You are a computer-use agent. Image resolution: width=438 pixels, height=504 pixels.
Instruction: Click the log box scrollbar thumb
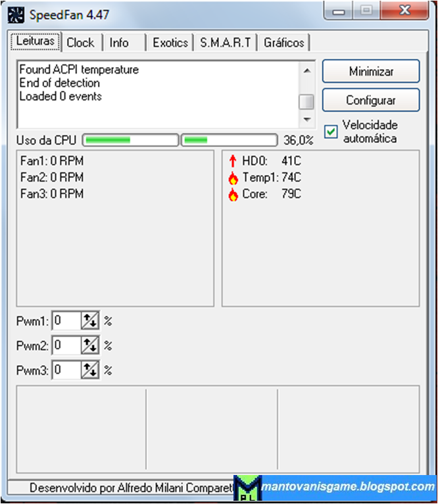coord(306,102)
